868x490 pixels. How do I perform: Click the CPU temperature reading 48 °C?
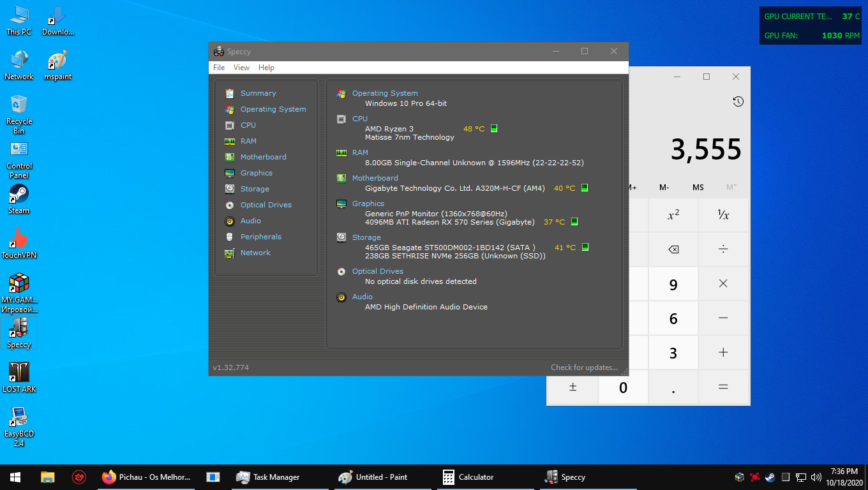click(x=474, y=129)
